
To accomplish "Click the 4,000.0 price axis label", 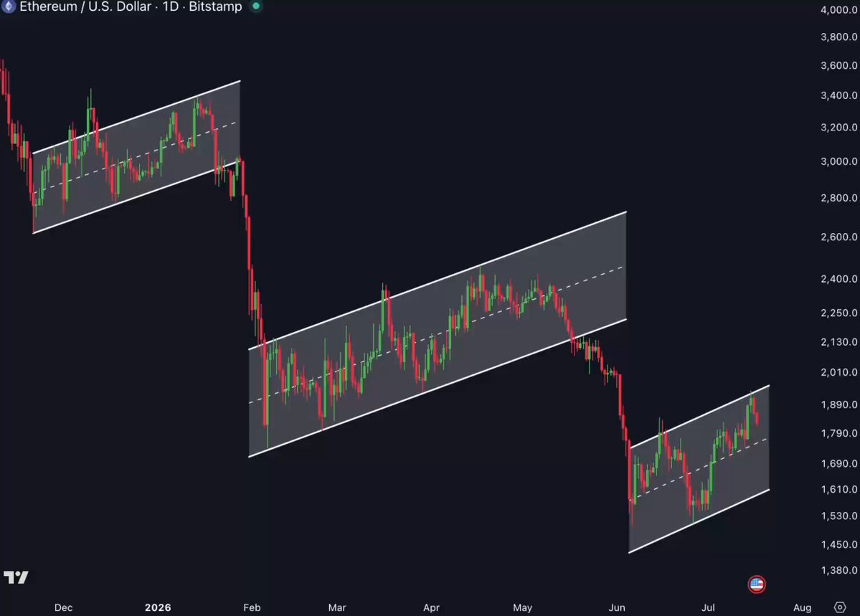I will tap(838, 9).
